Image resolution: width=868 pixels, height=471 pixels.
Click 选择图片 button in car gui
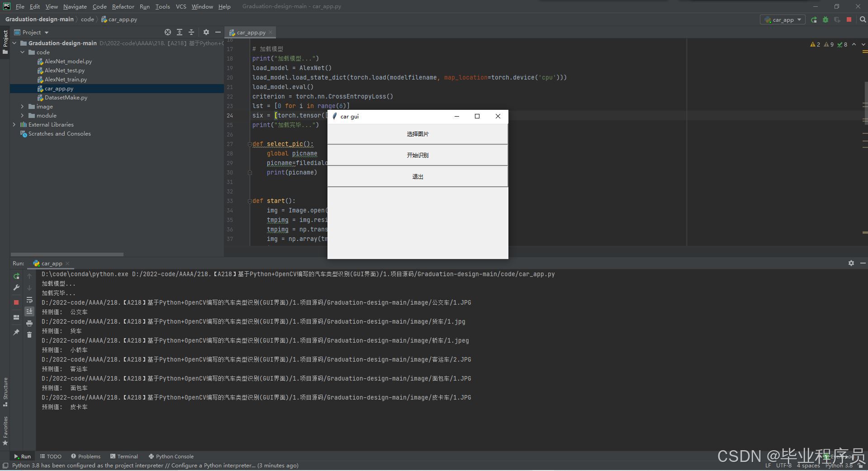click(x=417, y=134)
